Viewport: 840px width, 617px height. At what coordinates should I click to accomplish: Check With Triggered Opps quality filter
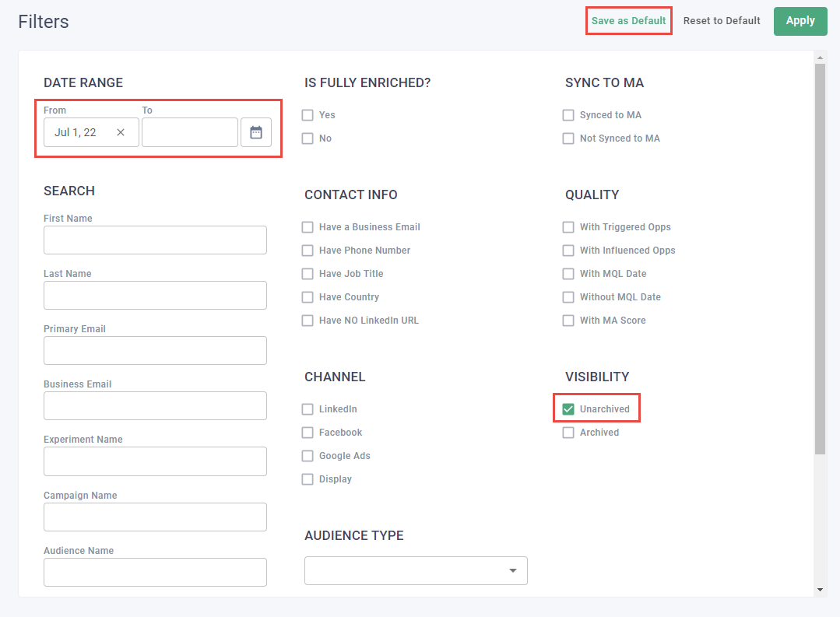pyautogui.click(x=568, y=227)
